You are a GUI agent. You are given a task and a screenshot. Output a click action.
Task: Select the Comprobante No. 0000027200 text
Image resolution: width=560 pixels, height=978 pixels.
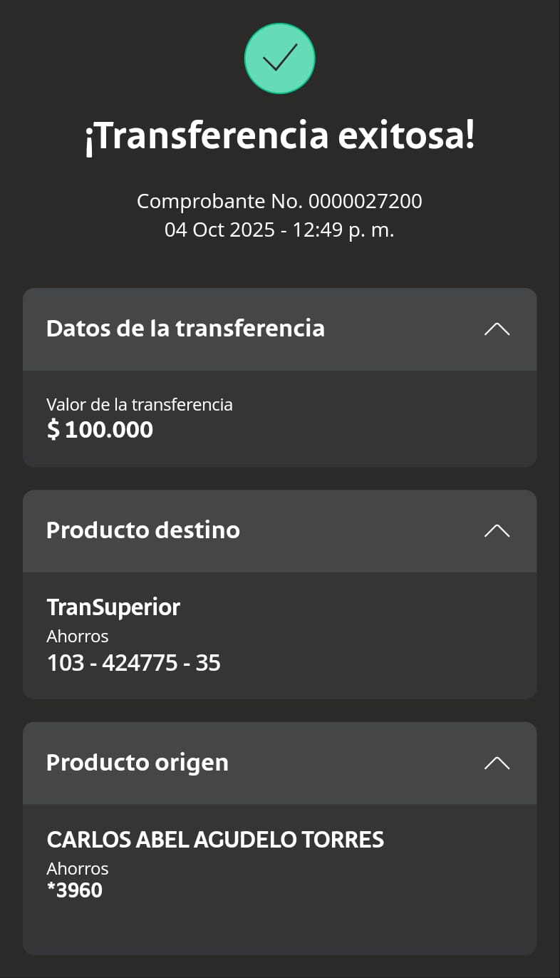pos(279,202)
